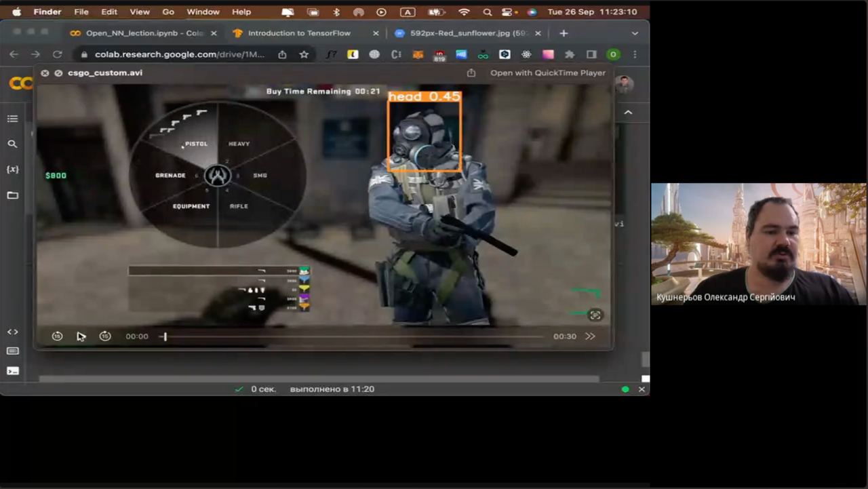This screenshot has height=489, width=868.
Task: Open the Chrome three-dot menu
Action: [635, 54]
